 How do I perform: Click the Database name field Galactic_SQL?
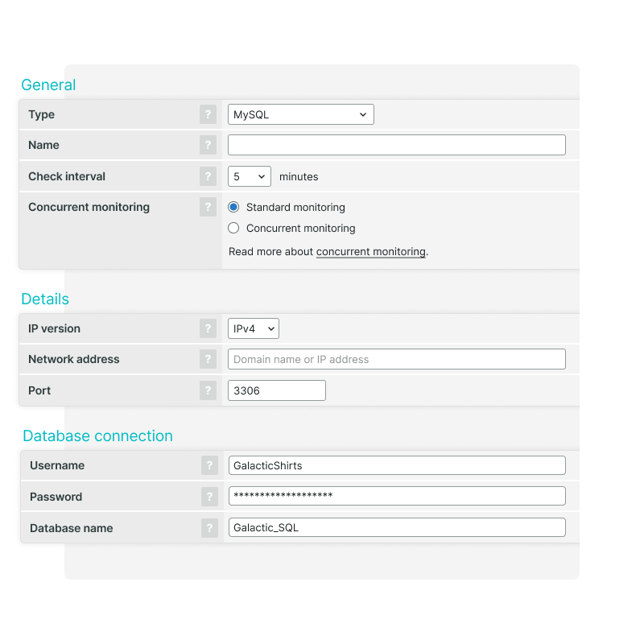coord(397,527)
